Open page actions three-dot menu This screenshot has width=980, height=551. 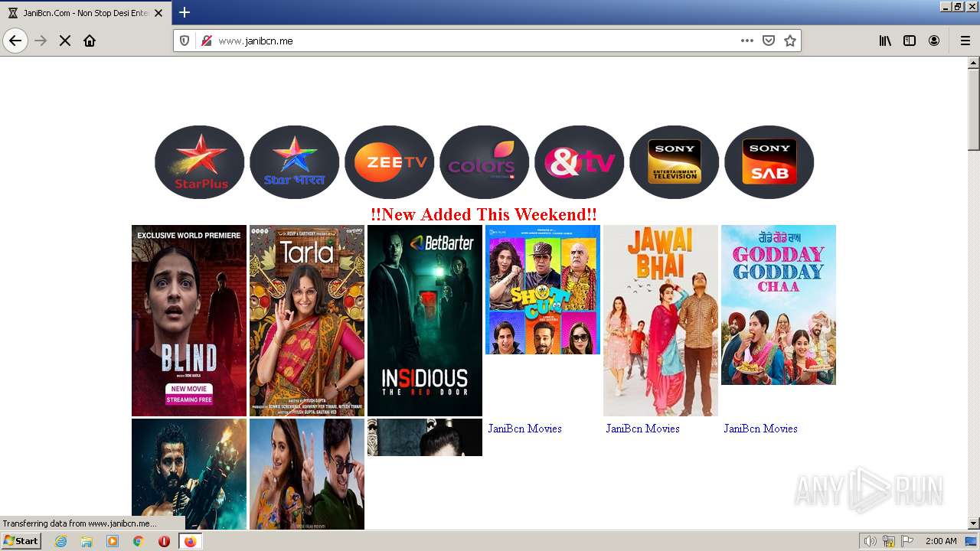coord(747,41)
